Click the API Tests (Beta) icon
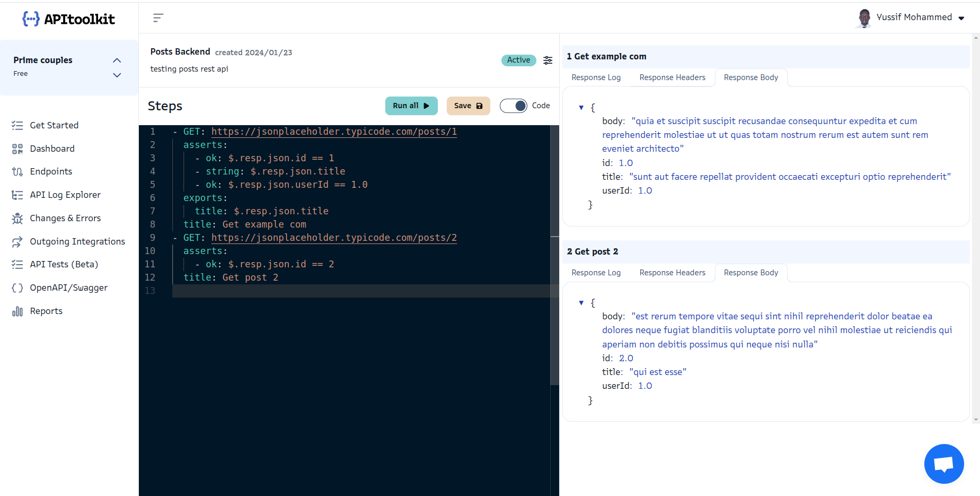Image resolution: width=980 pixels, height=496 pixels. point(17,264)
